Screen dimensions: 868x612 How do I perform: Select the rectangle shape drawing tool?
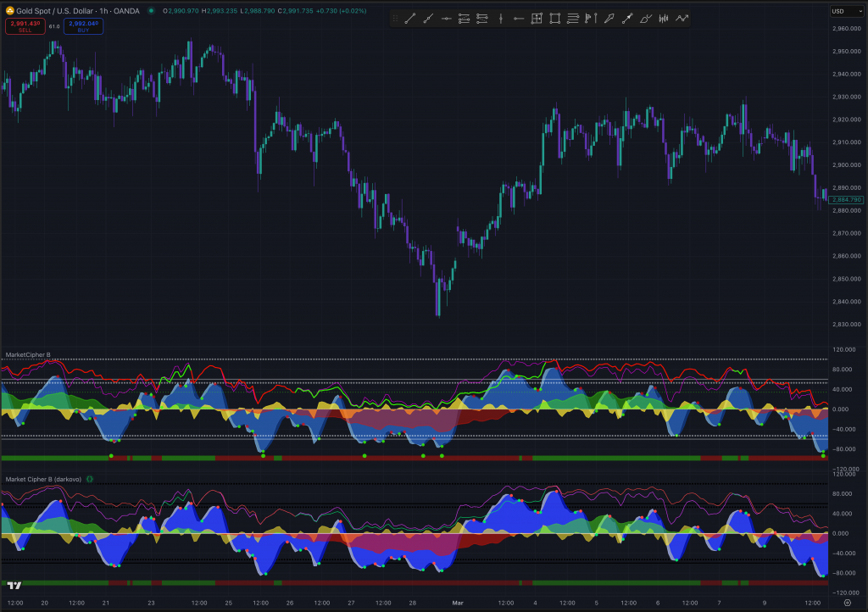point(555,18)
